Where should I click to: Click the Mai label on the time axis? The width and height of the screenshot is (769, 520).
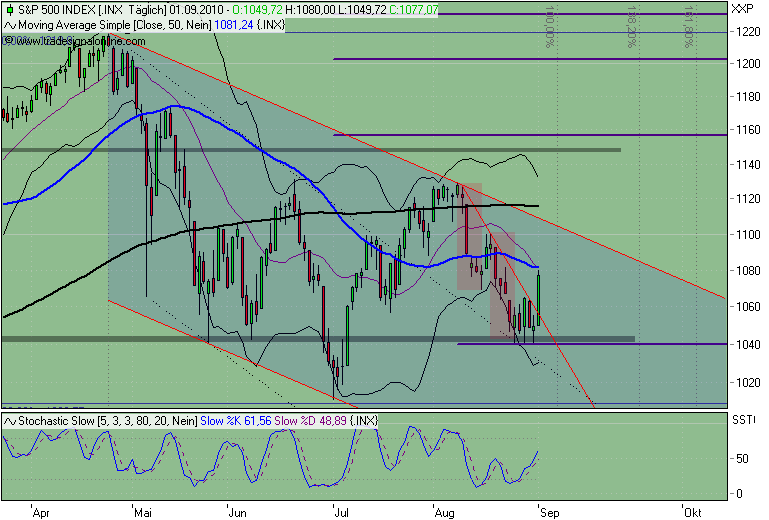143,513
